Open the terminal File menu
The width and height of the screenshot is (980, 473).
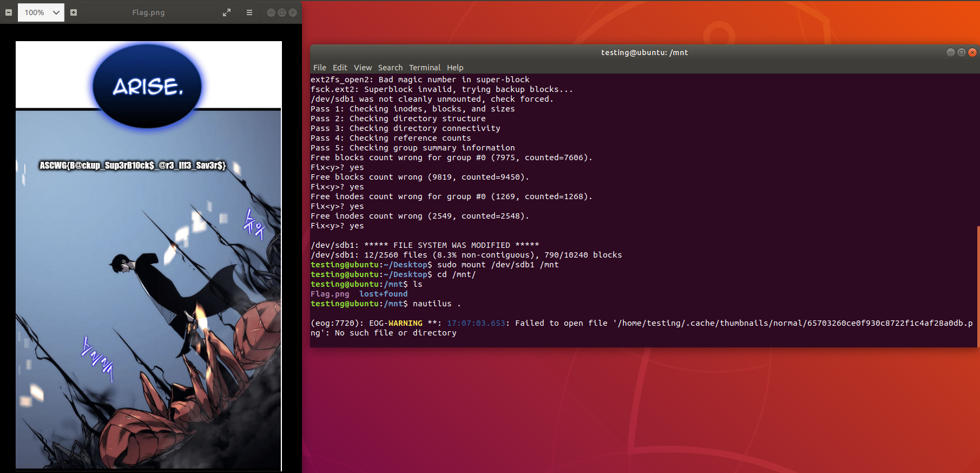click(320, 68)
